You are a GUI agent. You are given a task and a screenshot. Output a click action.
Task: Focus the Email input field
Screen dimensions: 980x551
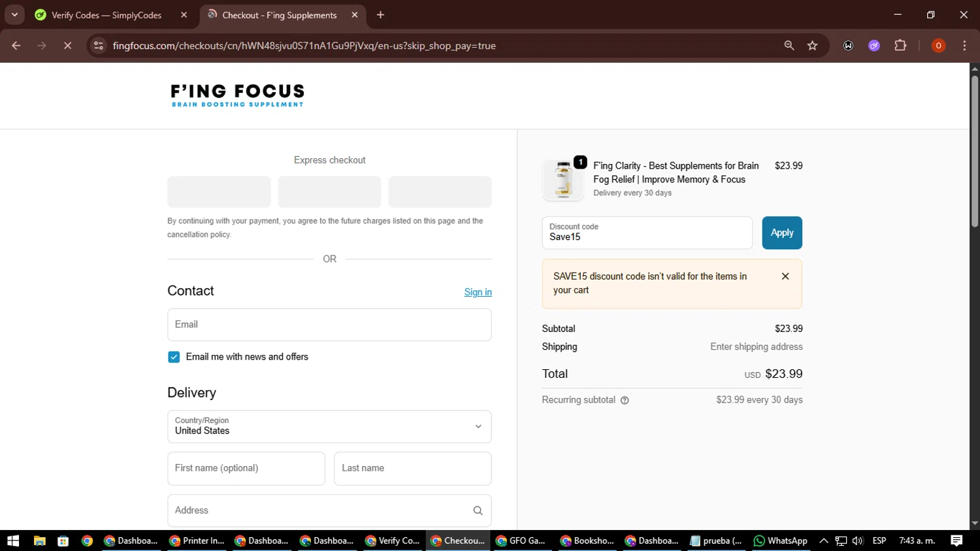tap(329, 325)
